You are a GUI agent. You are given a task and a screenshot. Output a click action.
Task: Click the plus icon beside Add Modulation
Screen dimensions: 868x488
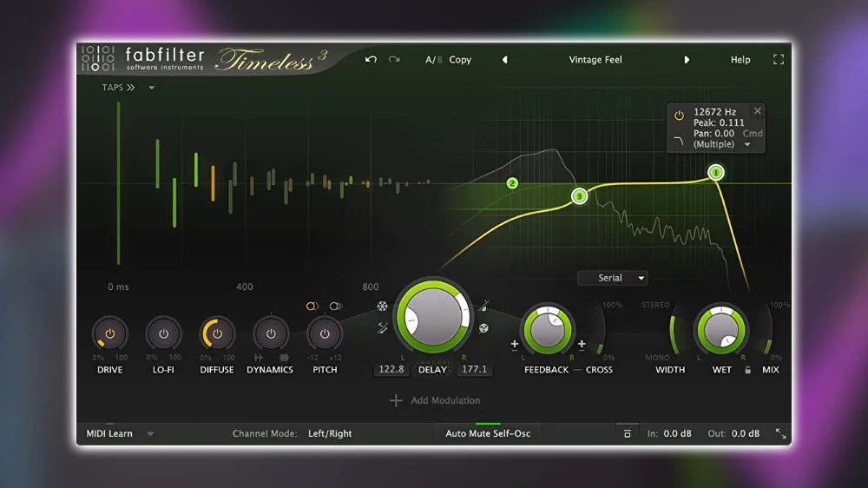(396, 400)
